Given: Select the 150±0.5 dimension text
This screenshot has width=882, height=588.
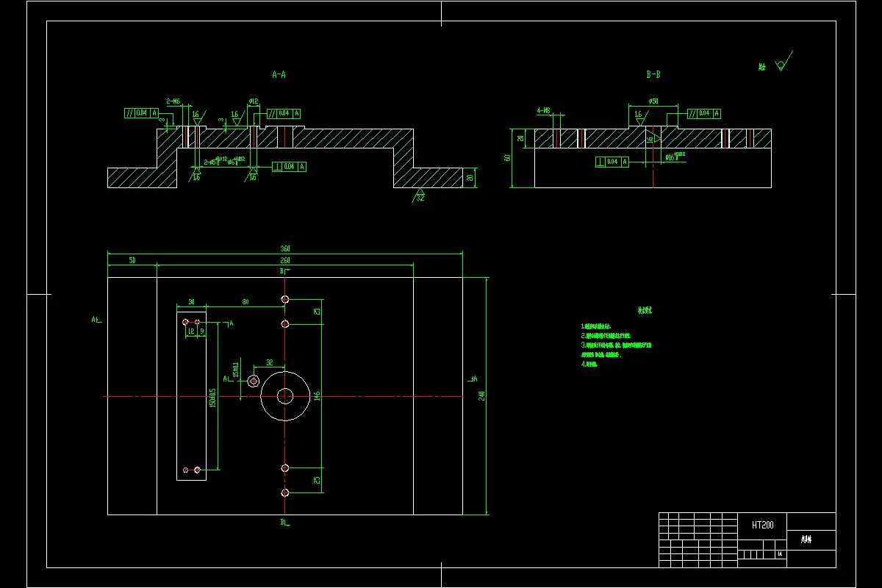Looking at the screenshot, I should 213,398.
